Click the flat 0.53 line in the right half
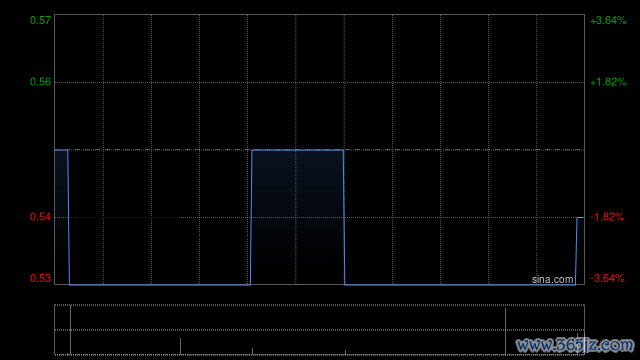640x360 pixels. tap(460, 284)
